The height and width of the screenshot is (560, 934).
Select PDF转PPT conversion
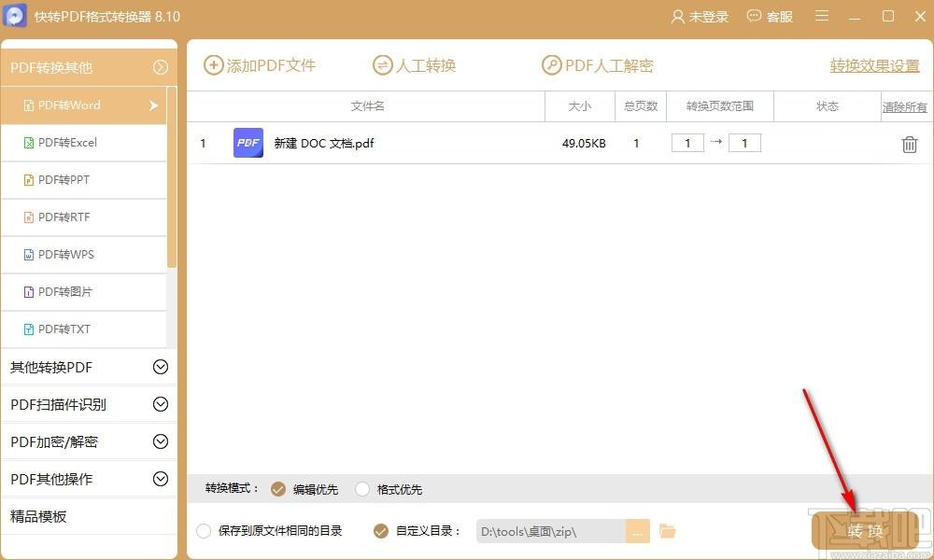(84, 180)
